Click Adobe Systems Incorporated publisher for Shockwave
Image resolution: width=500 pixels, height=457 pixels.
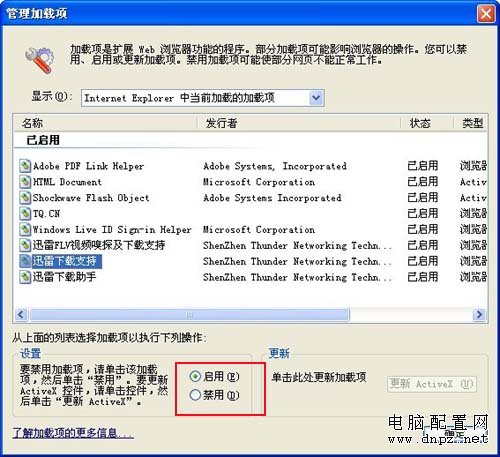coord(272,198)
